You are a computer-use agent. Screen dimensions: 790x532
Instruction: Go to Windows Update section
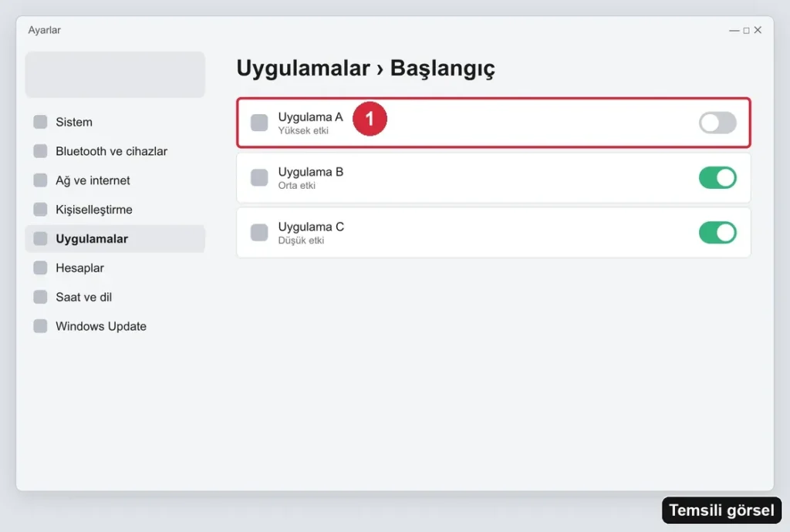click(115, 326)
